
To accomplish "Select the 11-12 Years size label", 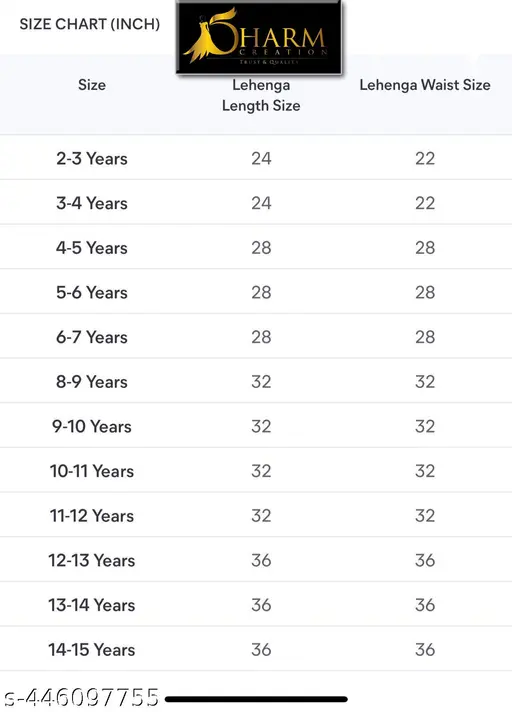I will click(92, 516).
